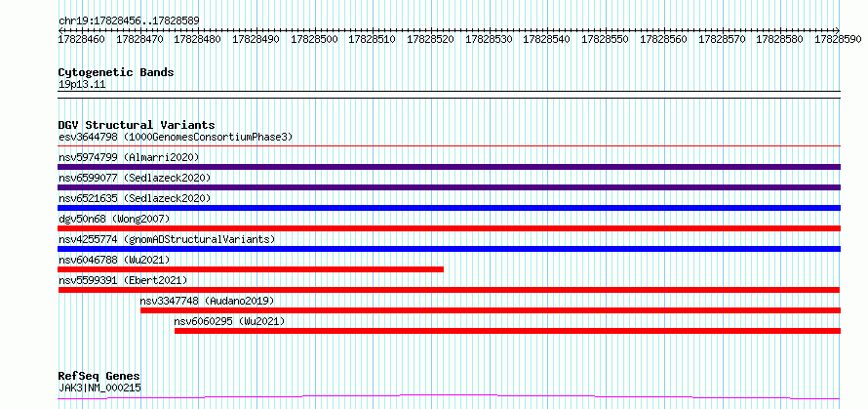Screen dimensions: 868x409
Task: Click the dgv50n68 (Wong2007) label
Action: [x=114, y=219]
